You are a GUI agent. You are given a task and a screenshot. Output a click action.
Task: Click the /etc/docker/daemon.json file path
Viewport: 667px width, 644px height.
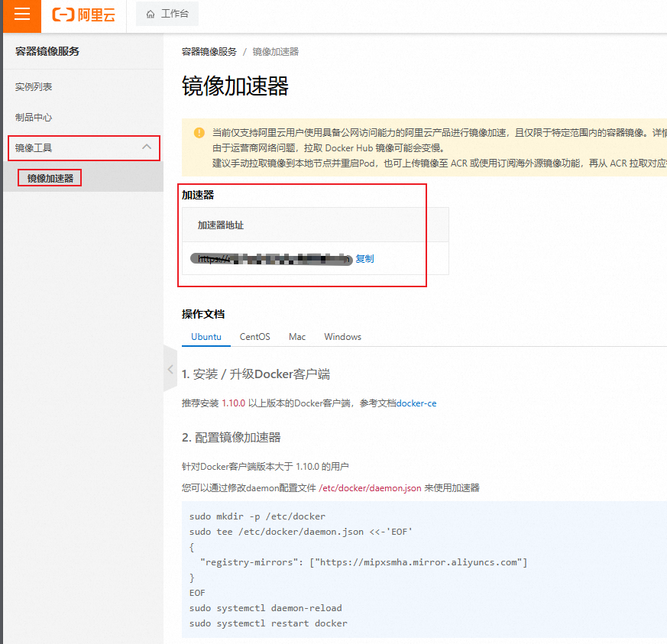370,488
